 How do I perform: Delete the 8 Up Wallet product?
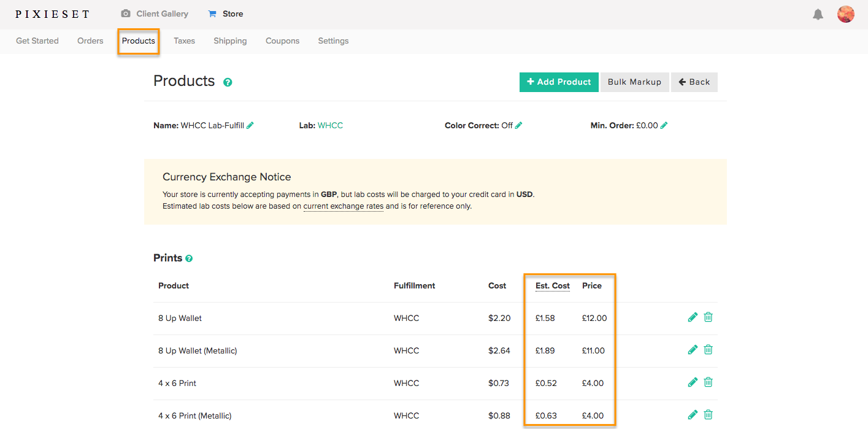(x=709, y=317)
